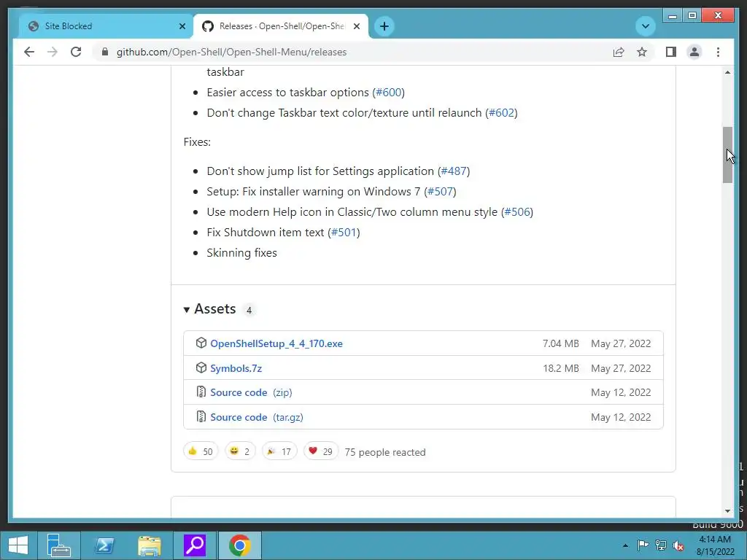Bookmark this page with the star icon

pos(642,52)
